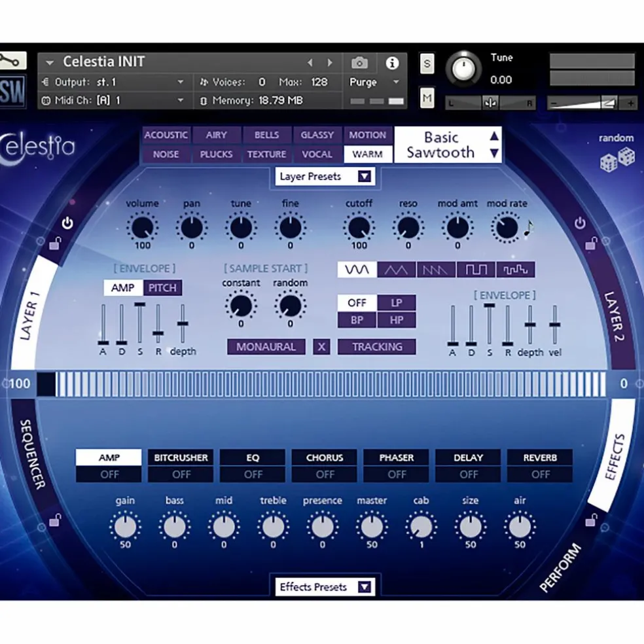Image resolution: width=644 pixels, height=644 pixels.
Task: Click the random dice icon
Action: click(x=618, y=160)
